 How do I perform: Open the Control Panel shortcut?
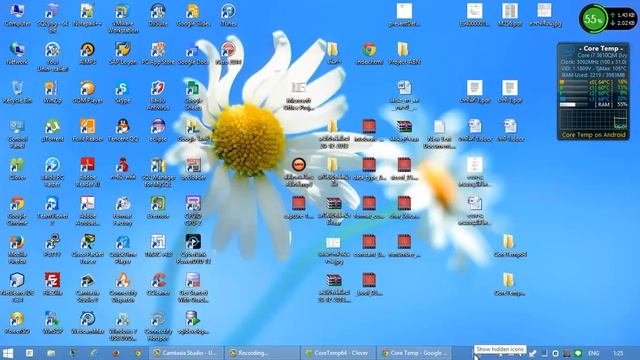click(x=17, y=134)
